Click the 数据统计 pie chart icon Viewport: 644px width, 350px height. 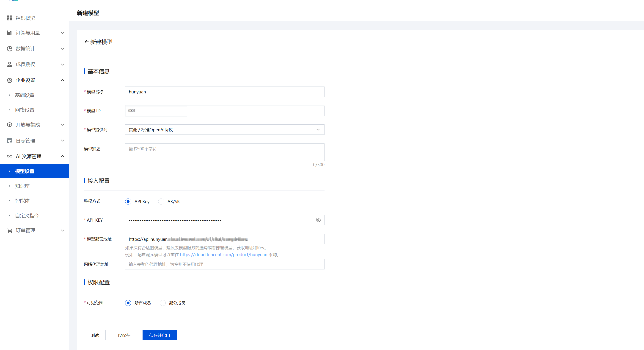click(x=9, y=49)
